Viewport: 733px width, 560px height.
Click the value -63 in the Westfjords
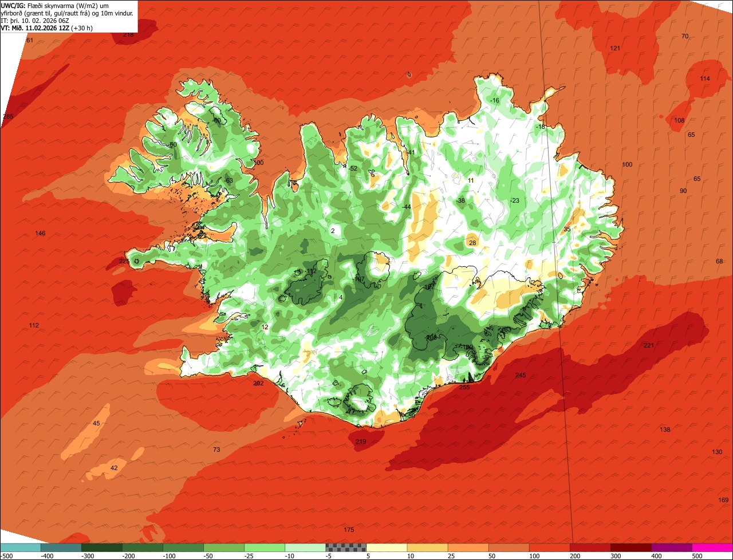pyautogui.click(x=228, y=180)
